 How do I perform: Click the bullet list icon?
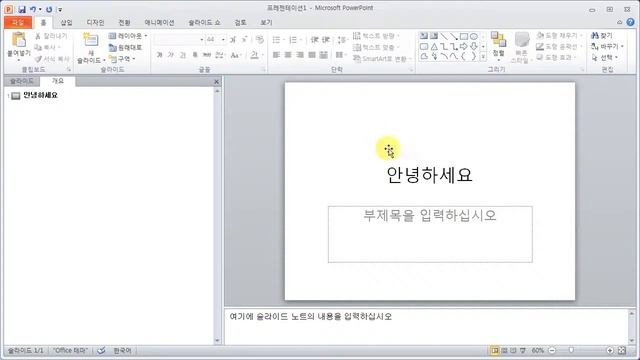click(x=276, y=40)
